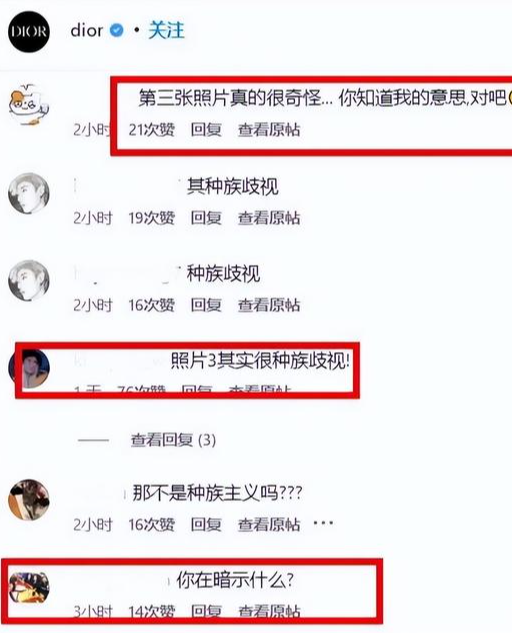Open avatar of commenter saying 第三张照片真的很奇怪

pyautogui.click(x=29, y=105)
